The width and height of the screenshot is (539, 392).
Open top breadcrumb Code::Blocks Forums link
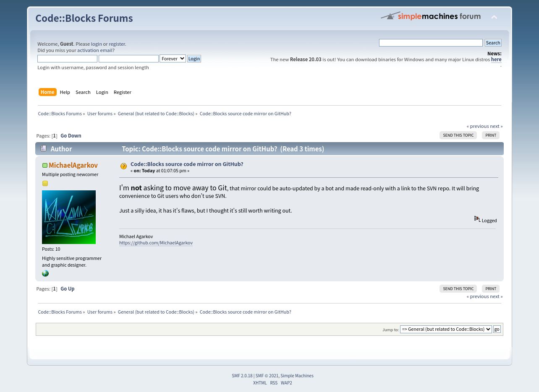pos(60,114)
